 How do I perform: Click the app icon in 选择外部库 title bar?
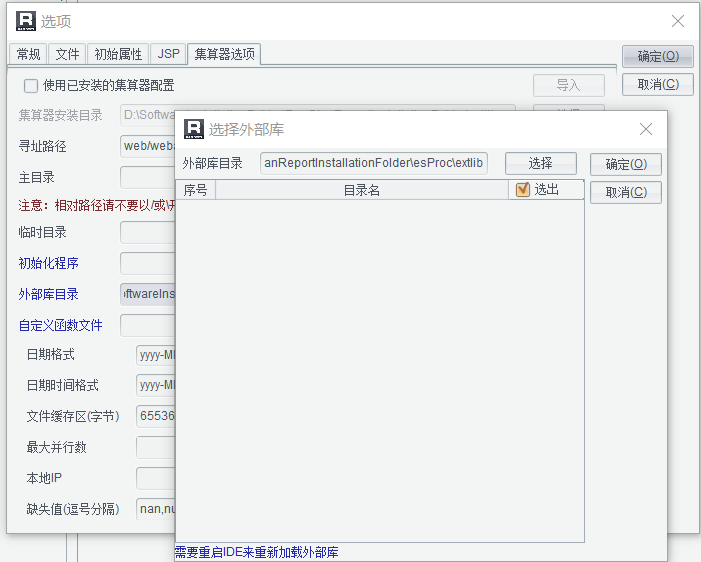click(x=194, y=129)
